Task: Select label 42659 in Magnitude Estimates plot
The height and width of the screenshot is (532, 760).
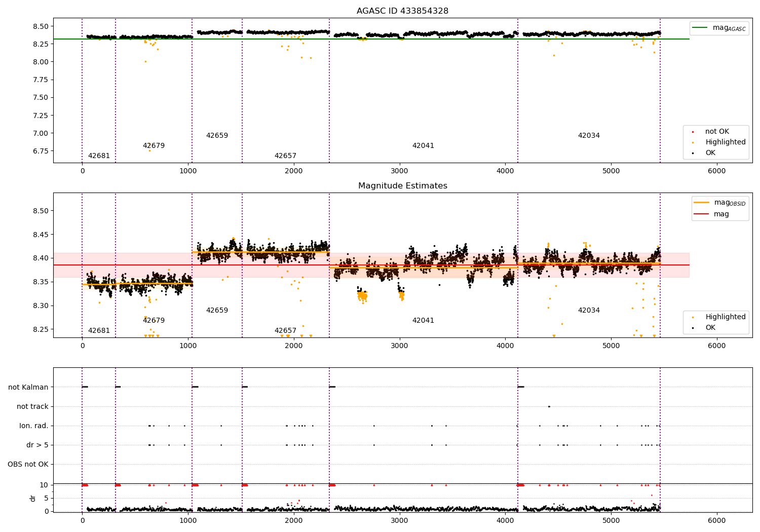Action: [x=217, y=311]
